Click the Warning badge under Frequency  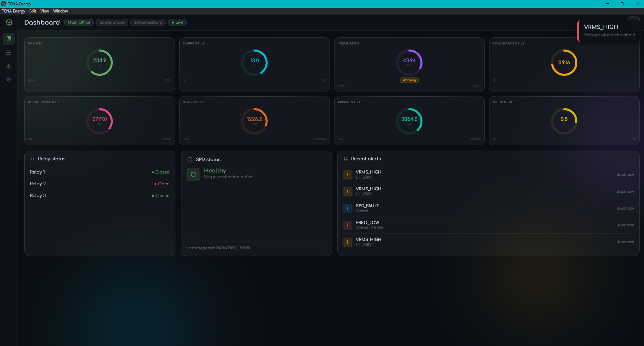coord(409,80)
